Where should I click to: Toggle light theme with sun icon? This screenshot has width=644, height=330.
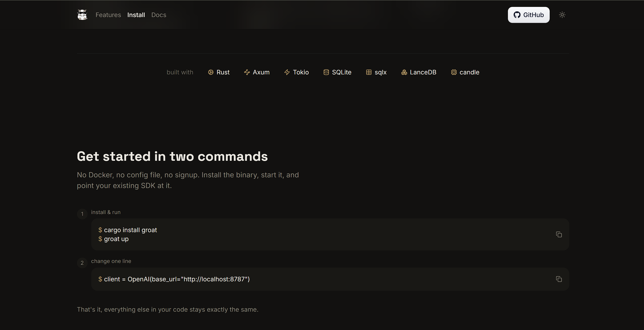562,15
